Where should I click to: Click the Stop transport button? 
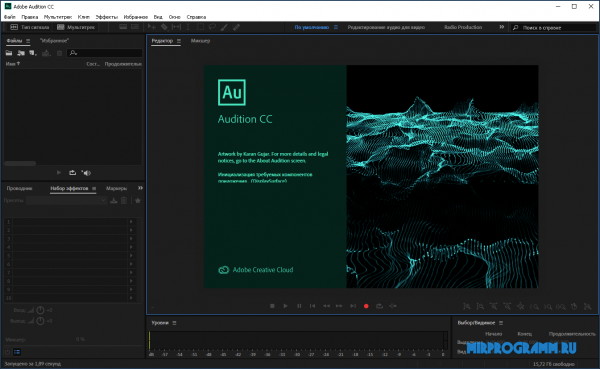(x=272, y=306)
